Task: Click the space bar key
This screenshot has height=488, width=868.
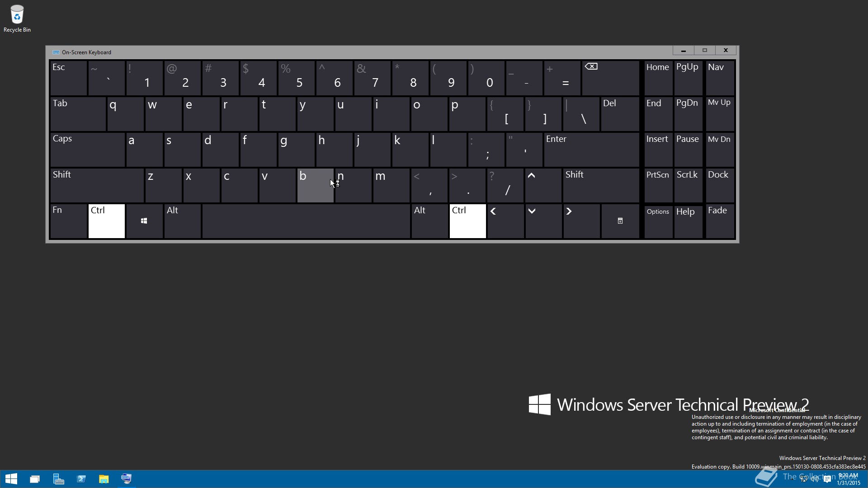Action: [306, 221]
